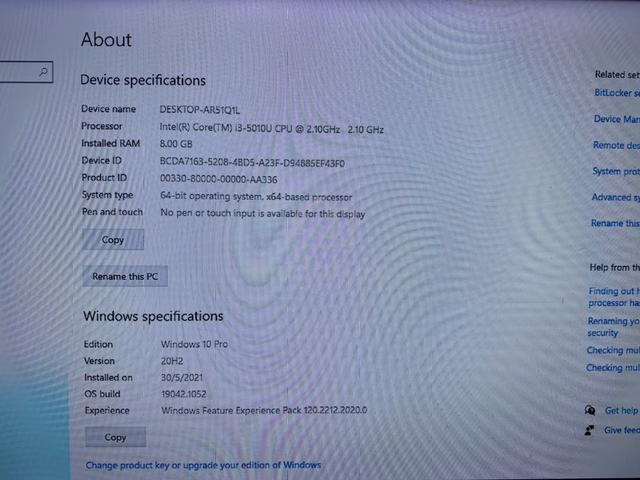Screen dimensions: 640x480
Task: Select version value 20H2
Action: pos(172,361)
